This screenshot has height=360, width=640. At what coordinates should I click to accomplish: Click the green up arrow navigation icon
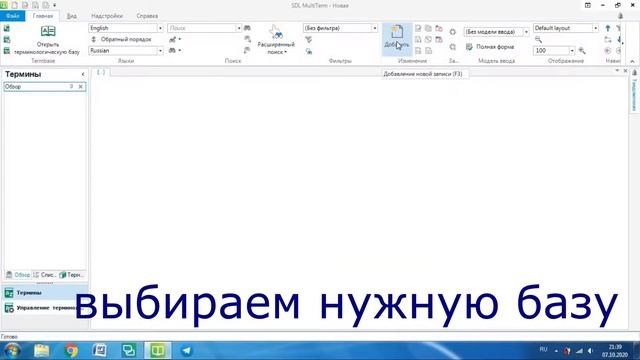point(608,28)
